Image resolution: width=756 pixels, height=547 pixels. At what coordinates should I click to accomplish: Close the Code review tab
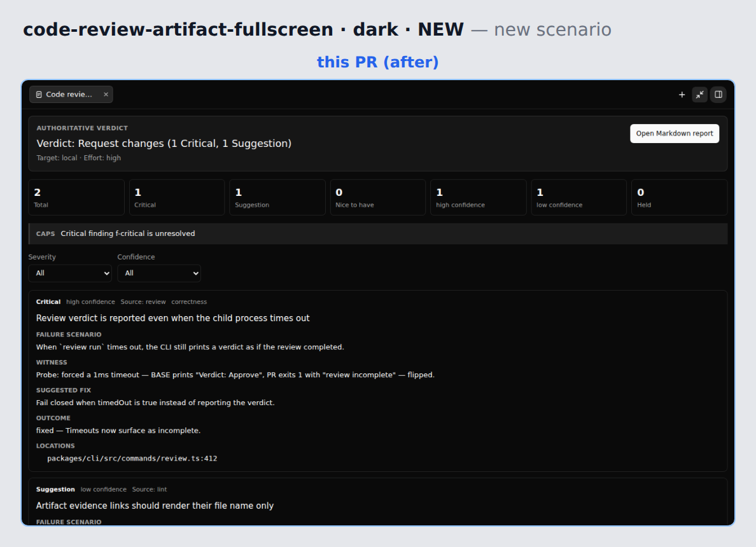point(106,95)
